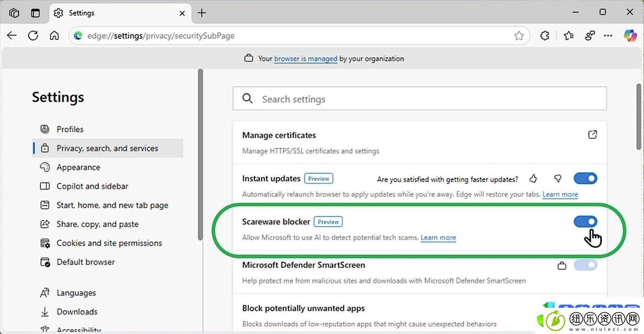Click 'Are you satisfied with getting faster updates?' text

tap(448, 179)
